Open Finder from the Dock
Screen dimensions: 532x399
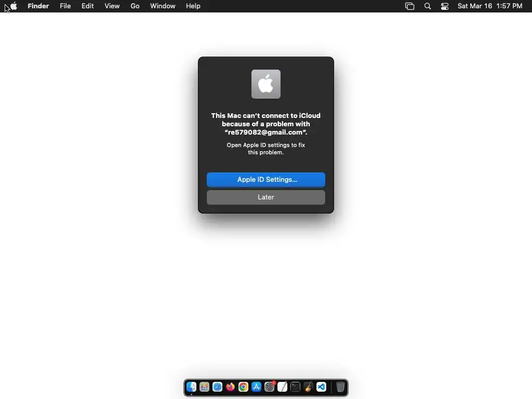click(x=191, y=387)
